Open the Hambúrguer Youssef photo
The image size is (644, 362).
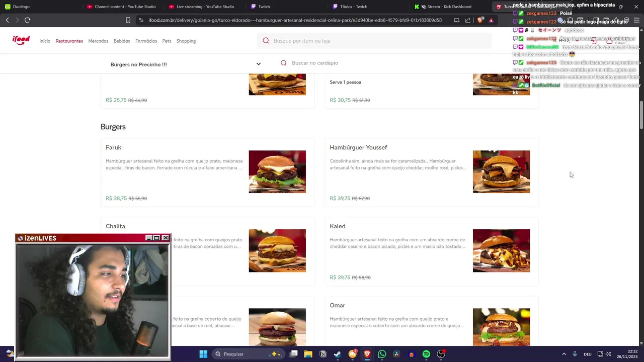pyautogui.click(x=501, y=171)
